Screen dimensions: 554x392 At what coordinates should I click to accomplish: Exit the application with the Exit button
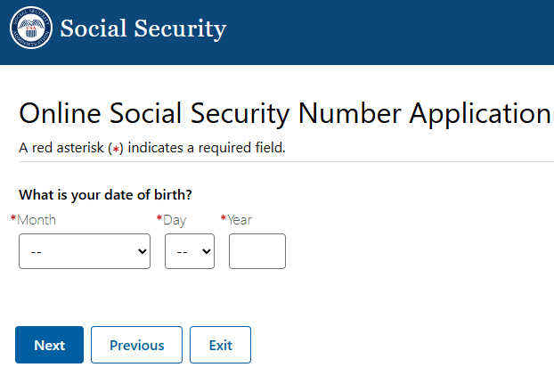pyautogui.click(x=220, y=345)
